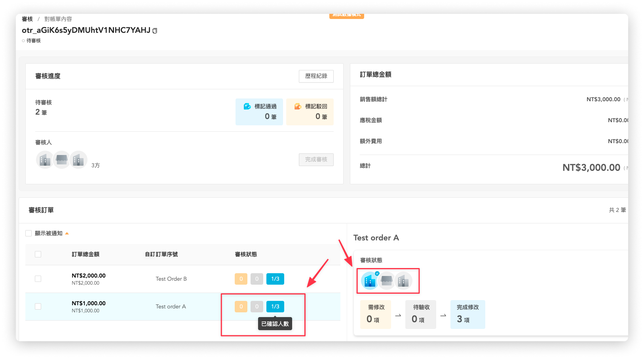The height and width of the screenshot is (359, 644).
Task: Click the store reviewer avatar in 審核人
Action: [61, 160]
